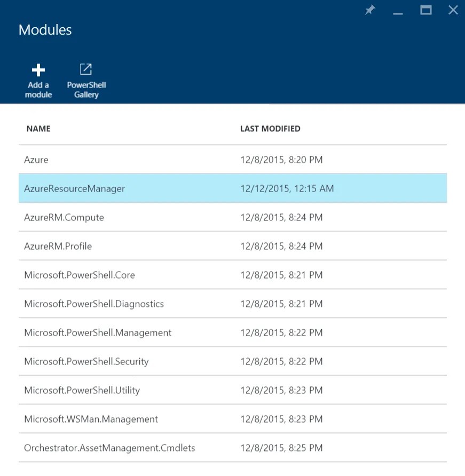Open Microsoft.WSMan.Management module

(x=233, y=419)
